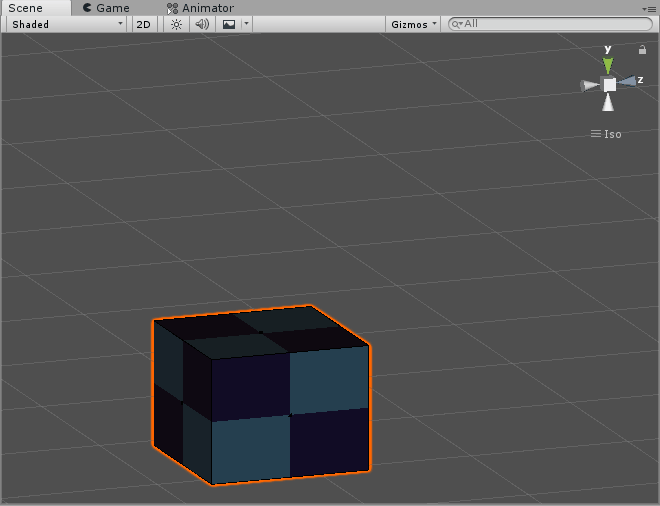The height and width of the screenshot is (506, 660).
Task: Click the white bottom axis cone
Action: [x=608, y=103]
